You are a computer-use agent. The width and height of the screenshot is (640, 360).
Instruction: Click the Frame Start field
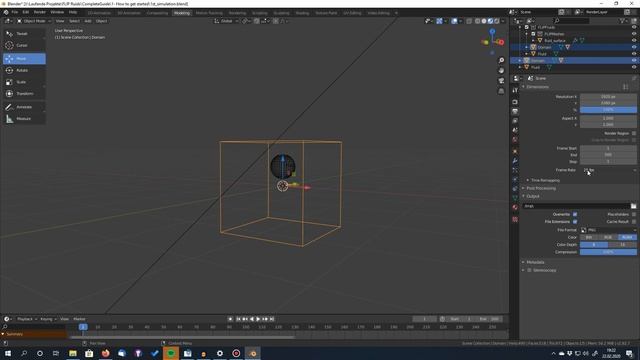coord(608,149)
